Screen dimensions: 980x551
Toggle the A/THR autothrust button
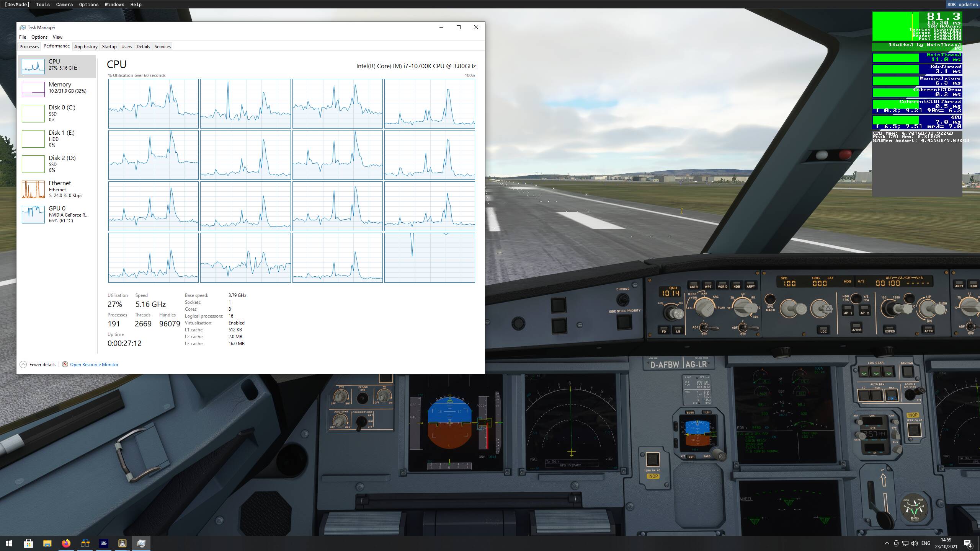[x=857, y=328]
